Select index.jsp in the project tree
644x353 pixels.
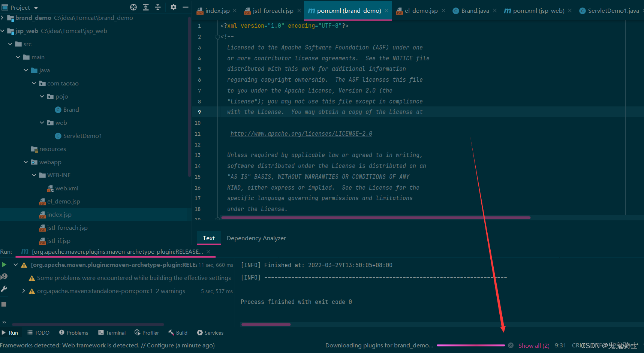pyautogui.click(x=55, y=214)
